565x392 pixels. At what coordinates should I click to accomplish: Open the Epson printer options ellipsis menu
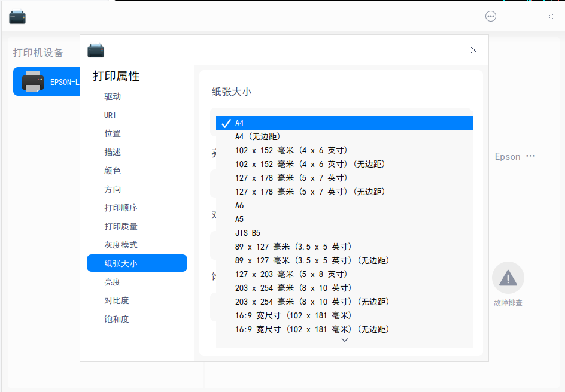click(530, 156)
